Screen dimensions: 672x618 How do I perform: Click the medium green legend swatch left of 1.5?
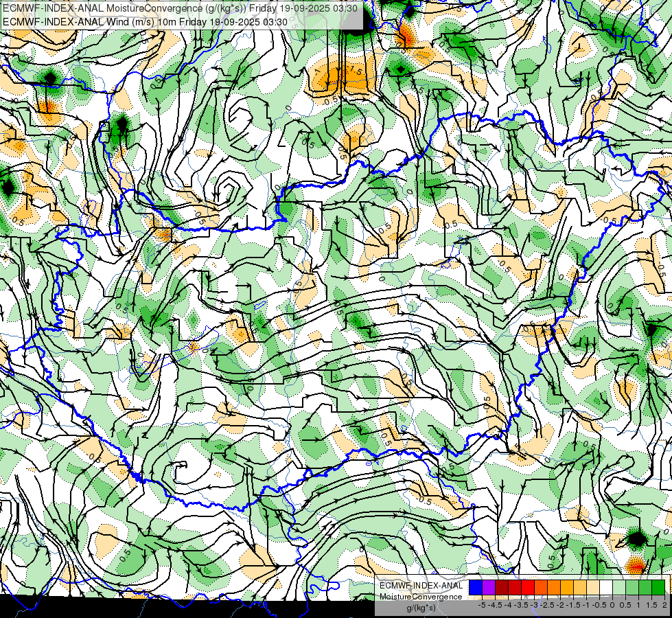645,587
